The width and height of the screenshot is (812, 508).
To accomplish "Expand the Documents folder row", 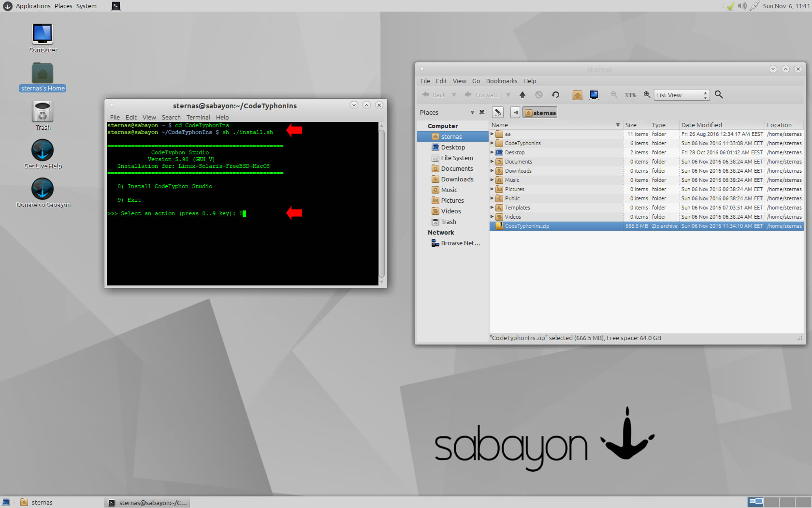I will (492, 162).
